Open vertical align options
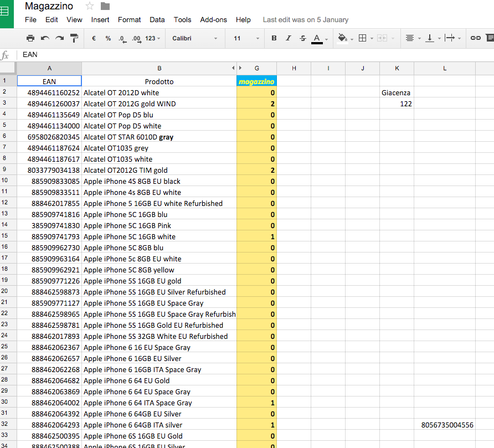494x448 pixels. [429, 38]
